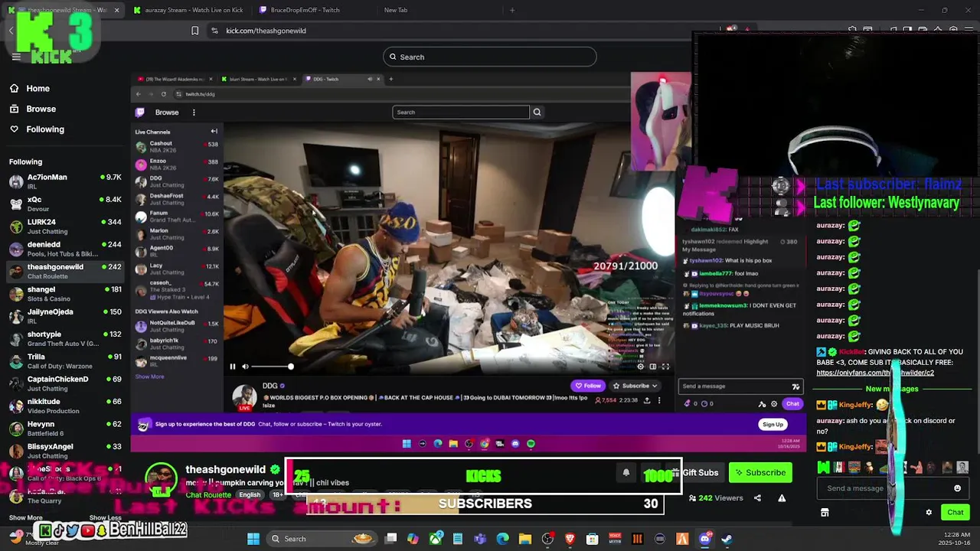Open Brave browser from taskbar
Screen dimensions: 980x551
pyautogui.click(x=570, y=539)
